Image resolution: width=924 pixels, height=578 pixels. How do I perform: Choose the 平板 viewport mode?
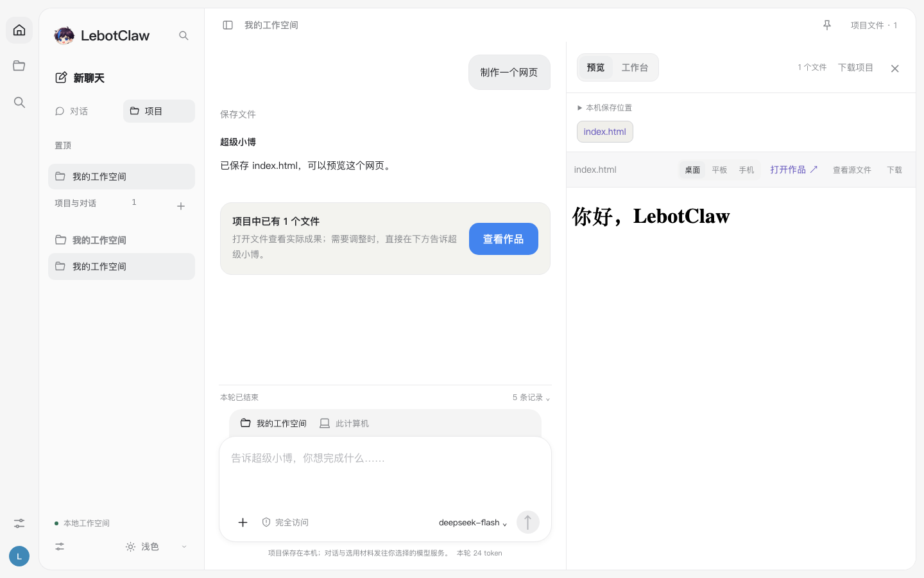point(719,170)
